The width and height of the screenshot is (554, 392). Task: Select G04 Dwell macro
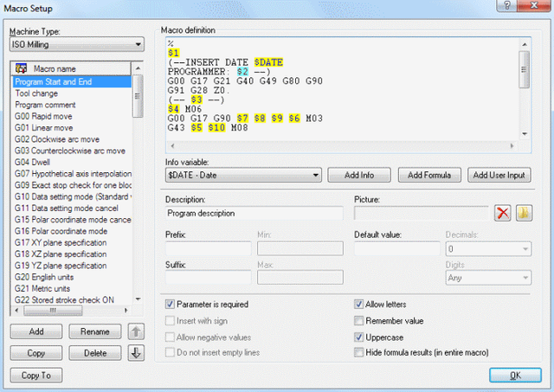(x=72, y=163)
